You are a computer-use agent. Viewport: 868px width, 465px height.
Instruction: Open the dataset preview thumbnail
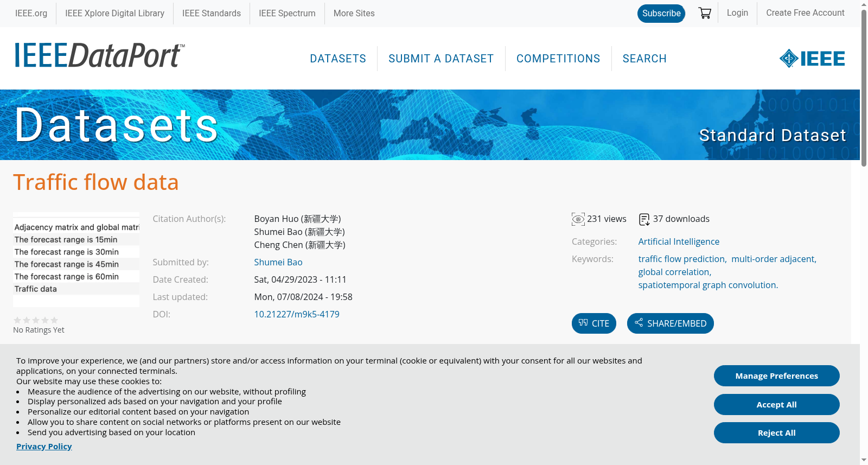pos(76,259)
